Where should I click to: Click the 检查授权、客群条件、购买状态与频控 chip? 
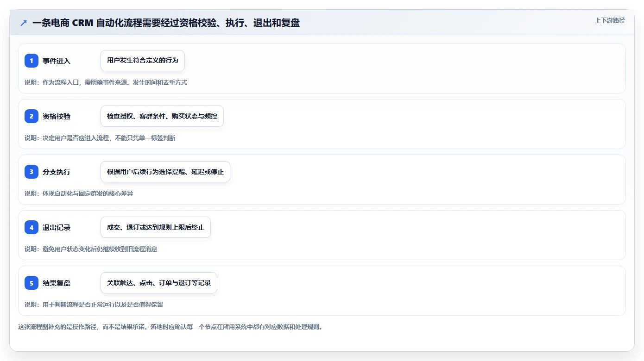point(162,116)
